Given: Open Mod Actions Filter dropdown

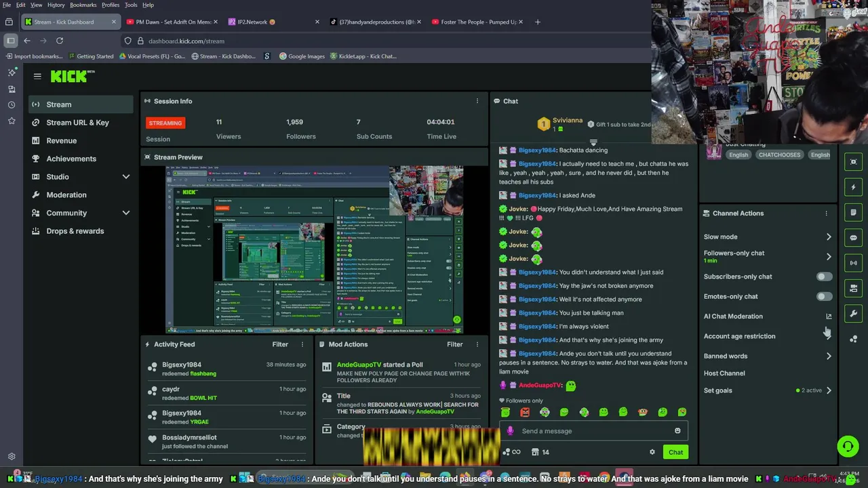Looking at the screenshot, I should coord(454,344).
